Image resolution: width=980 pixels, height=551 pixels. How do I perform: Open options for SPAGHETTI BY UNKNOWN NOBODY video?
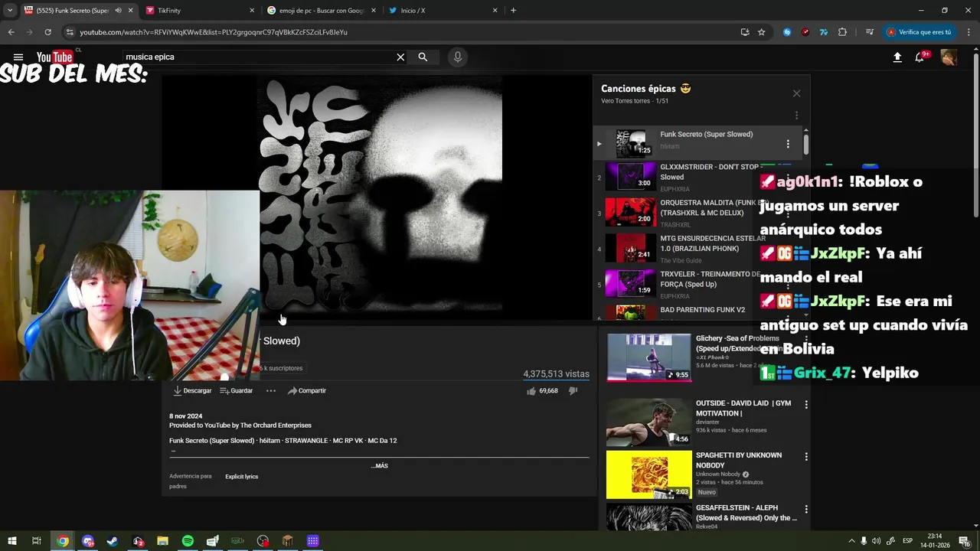click(x=805, y=457)
